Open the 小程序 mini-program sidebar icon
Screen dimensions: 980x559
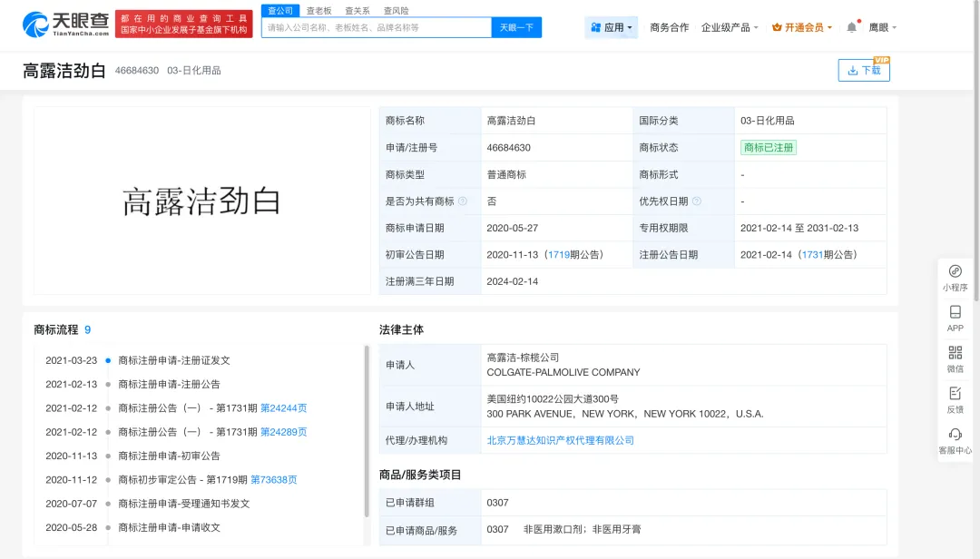(x=955, y=271)
